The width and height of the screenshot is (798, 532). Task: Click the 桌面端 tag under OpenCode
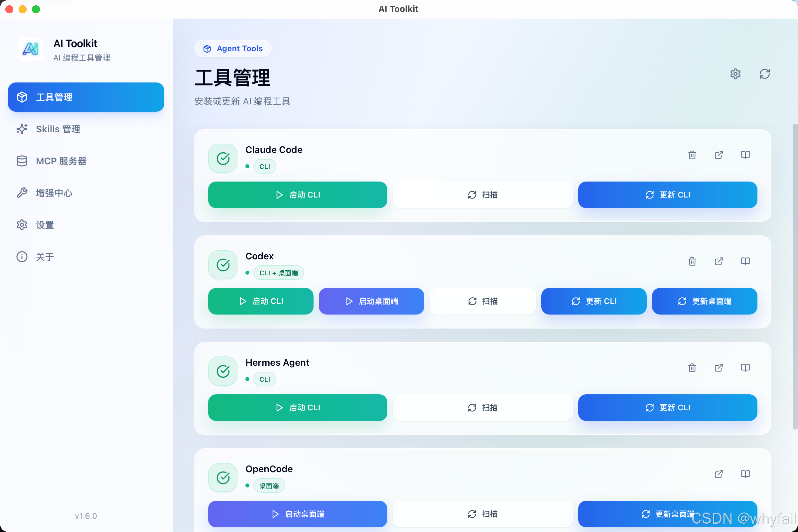pos(269,485)
